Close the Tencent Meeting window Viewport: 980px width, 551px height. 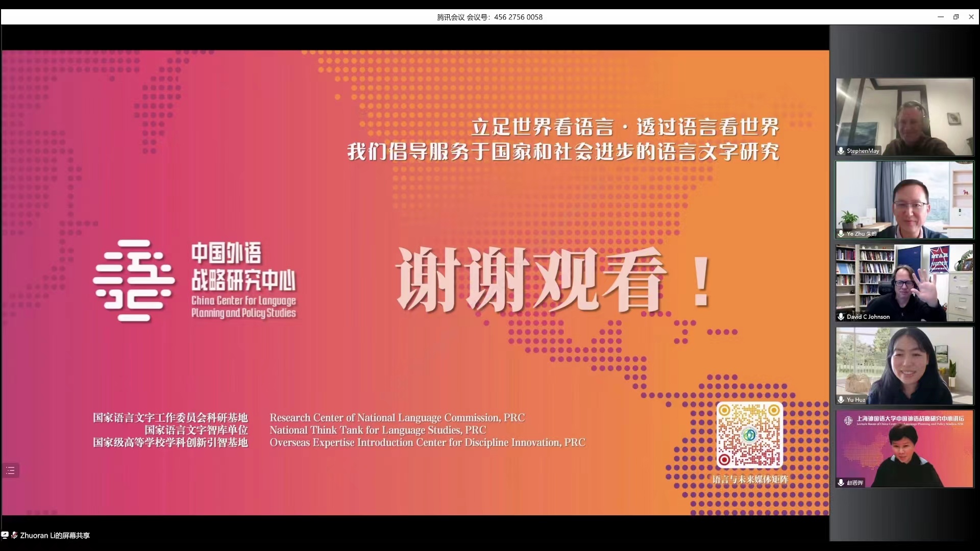click(971, 17)
